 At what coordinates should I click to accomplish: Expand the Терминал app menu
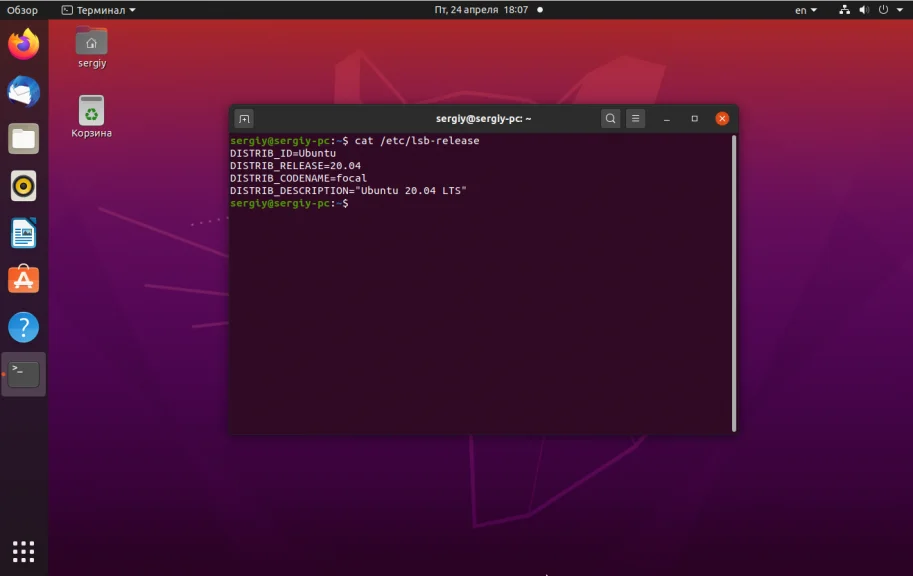click(98, 10)
